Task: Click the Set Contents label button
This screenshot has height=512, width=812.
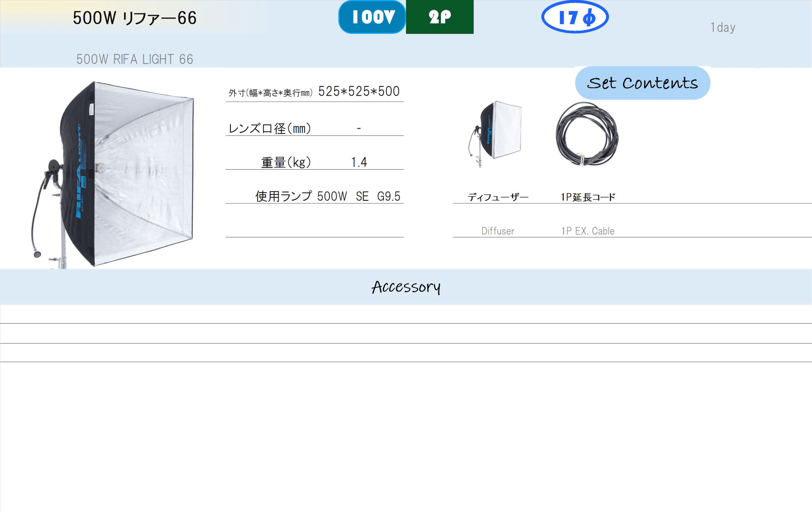Action: (x=643, y=83)
